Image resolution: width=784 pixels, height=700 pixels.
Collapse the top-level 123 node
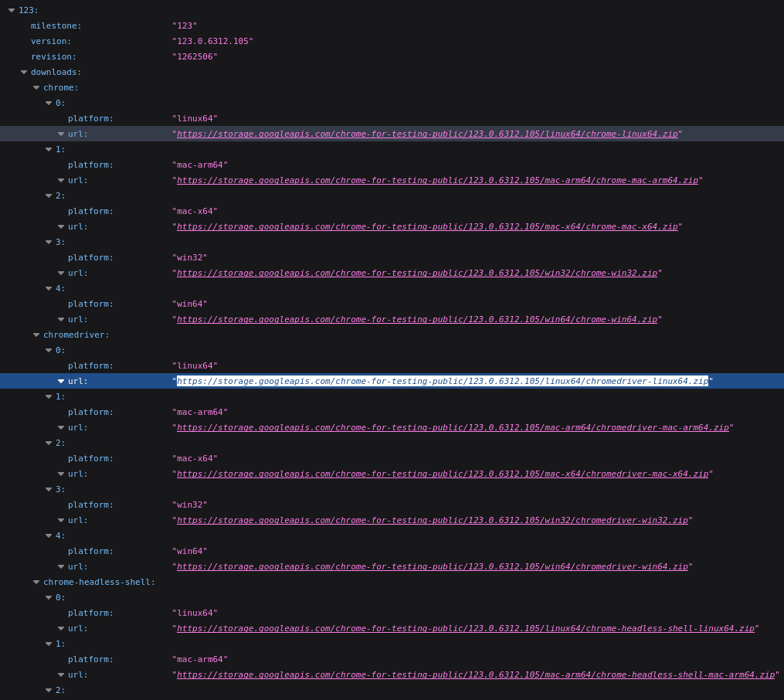click(12, 11)
